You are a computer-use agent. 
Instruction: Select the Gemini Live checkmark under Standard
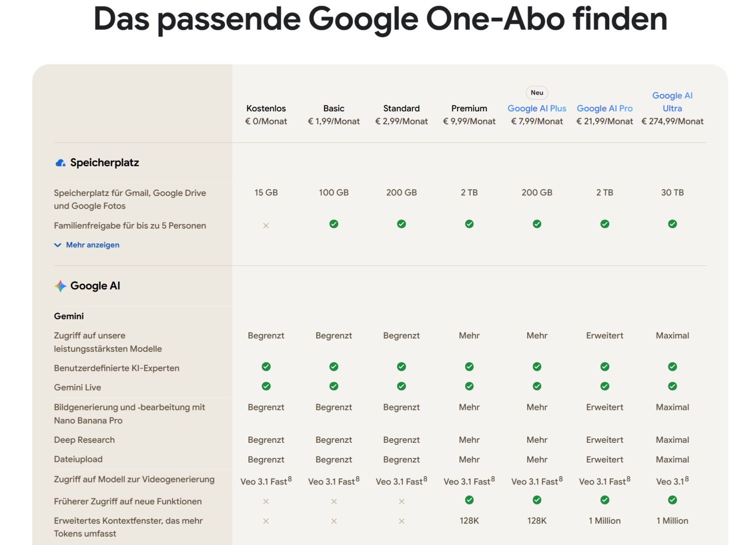point(401,386)
